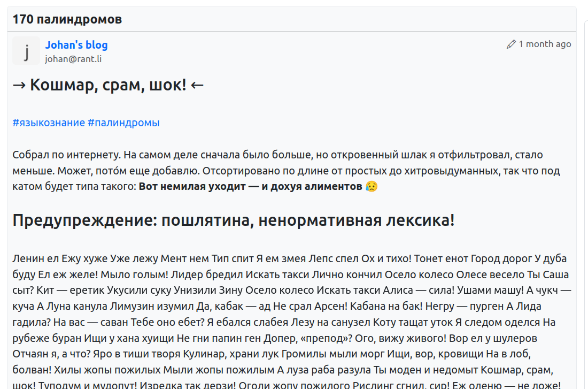Click the right arrow before "Кошмар" heading
The image size is (588, 389).
tap(19, 85)
